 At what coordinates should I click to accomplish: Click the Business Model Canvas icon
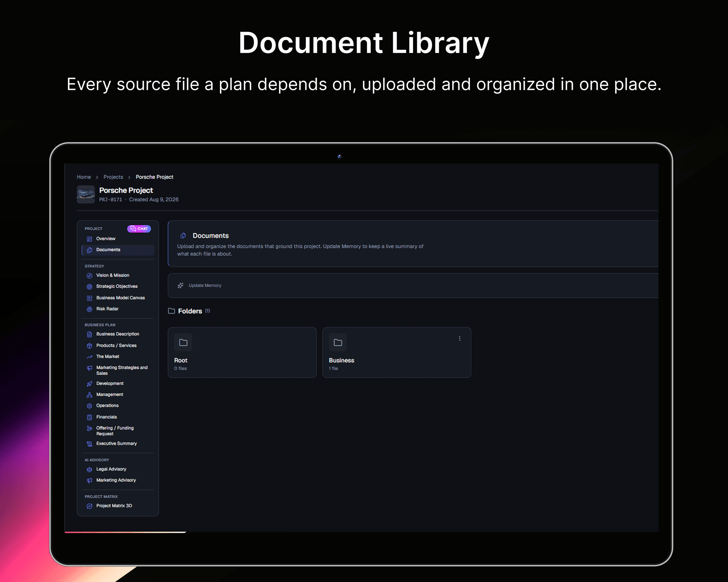point(90,298)
